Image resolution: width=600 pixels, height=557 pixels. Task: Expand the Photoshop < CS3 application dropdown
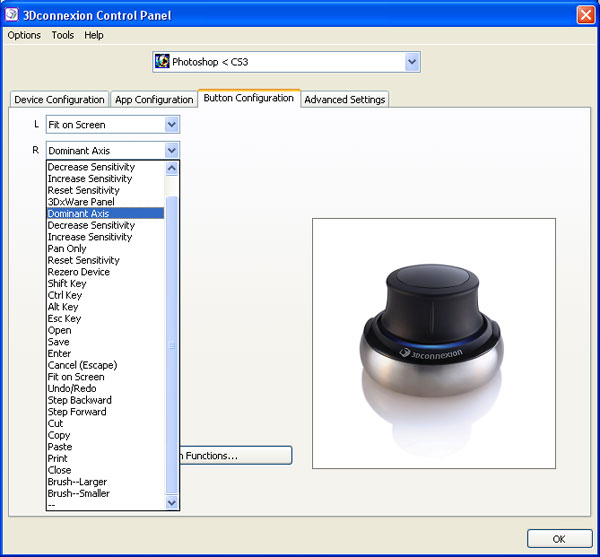412,62
